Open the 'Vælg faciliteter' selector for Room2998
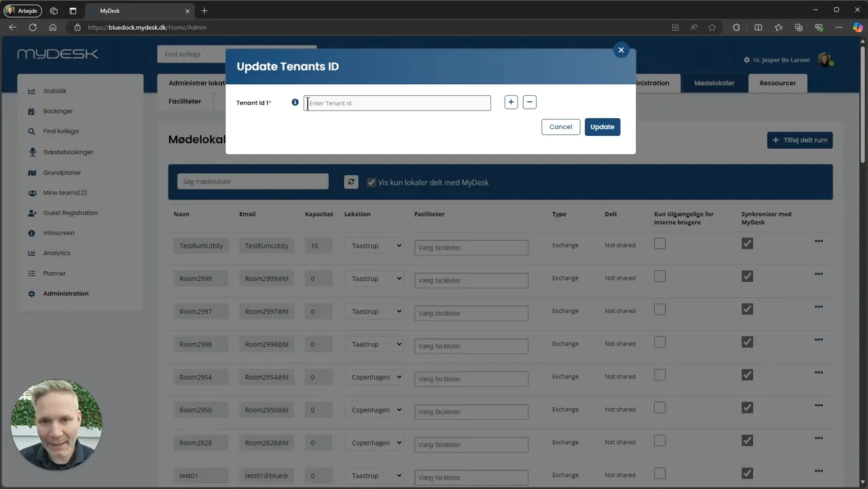This screenshot has height=489, width=868. click(471, 346)
